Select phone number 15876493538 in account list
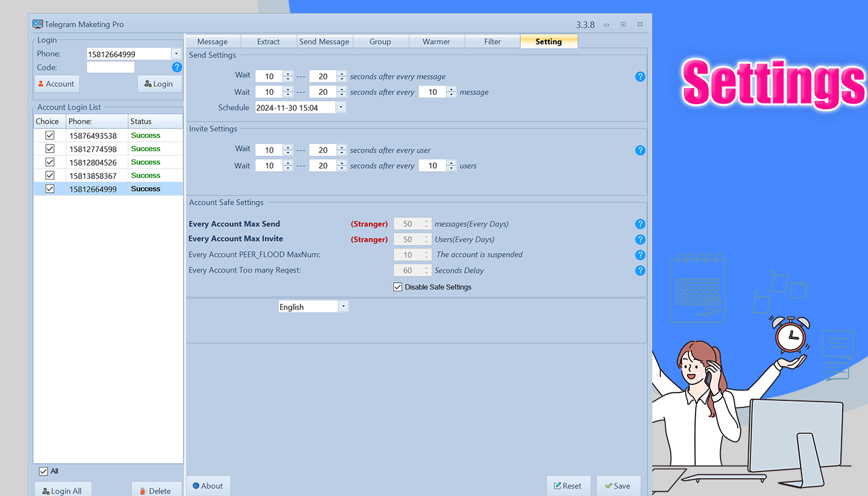This screenshot has height=496, width=868. point(93,136)
